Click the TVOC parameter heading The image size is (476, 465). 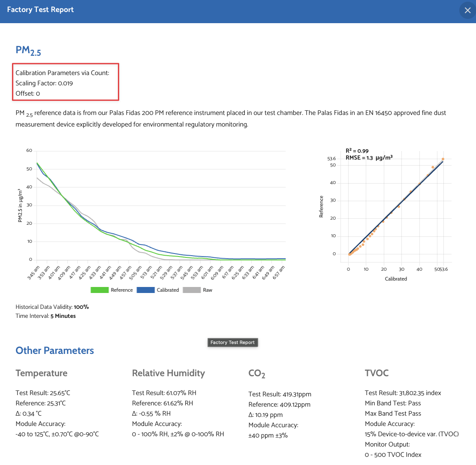coord(377,373)
